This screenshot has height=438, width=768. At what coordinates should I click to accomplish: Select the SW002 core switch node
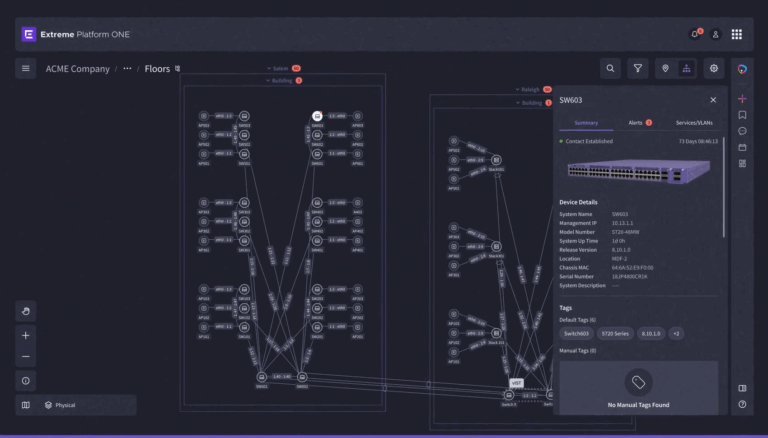tap(302, 377)
